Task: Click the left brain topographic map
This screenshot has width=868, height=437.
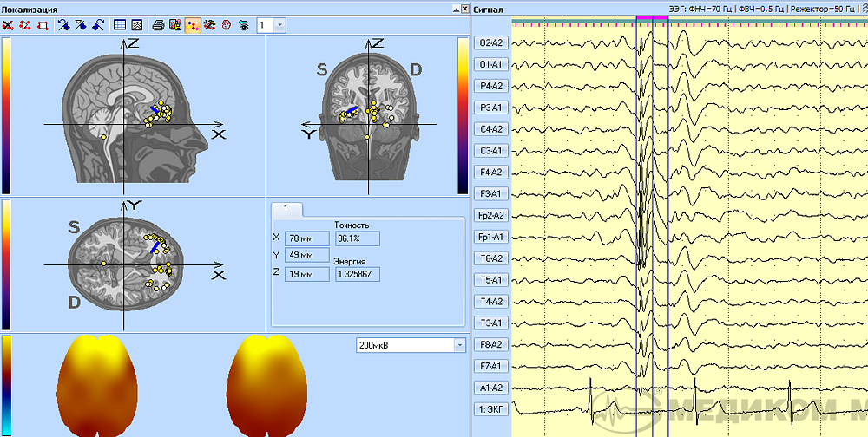Action: point(97,386)
